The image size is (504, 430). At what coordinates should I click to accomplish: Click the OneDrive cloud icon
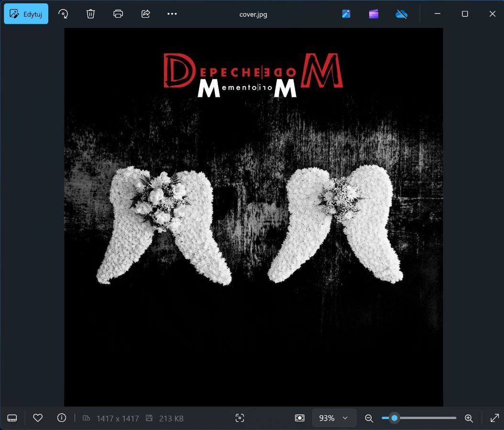tap(401, 14)
